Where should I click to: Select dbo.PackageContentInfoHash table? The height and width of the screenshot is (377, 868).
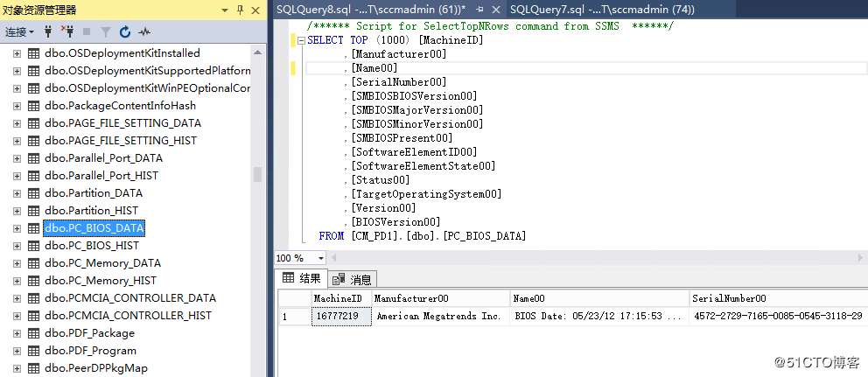tap(120, 106)
